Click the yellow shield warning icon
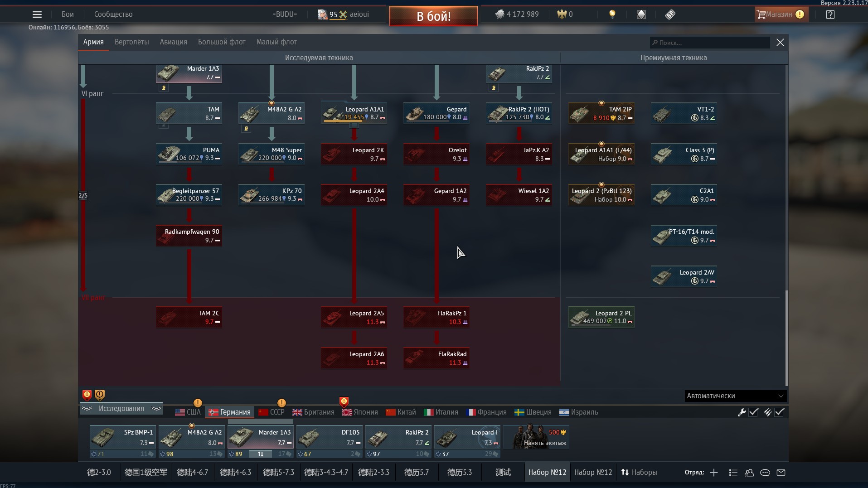Viewport: 868px width, 488px height. coord(100,395)
